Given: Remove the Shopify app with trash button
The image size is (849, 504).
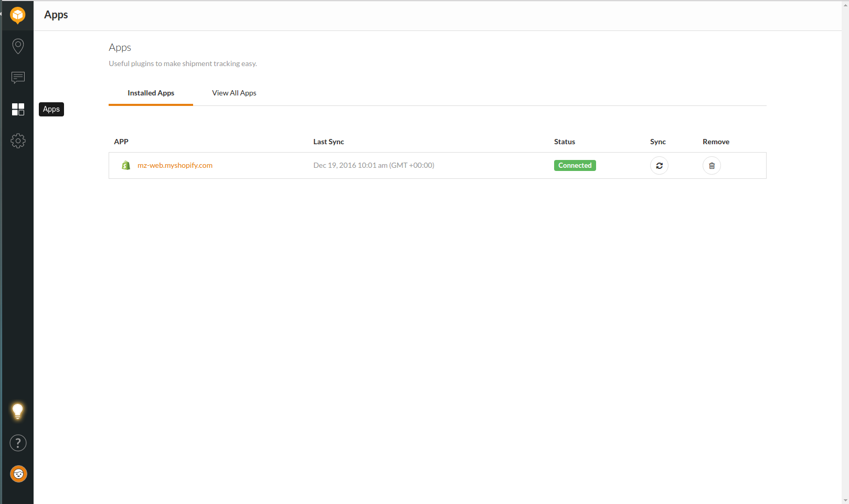Looking at the screenshot, I should (712, 166).
